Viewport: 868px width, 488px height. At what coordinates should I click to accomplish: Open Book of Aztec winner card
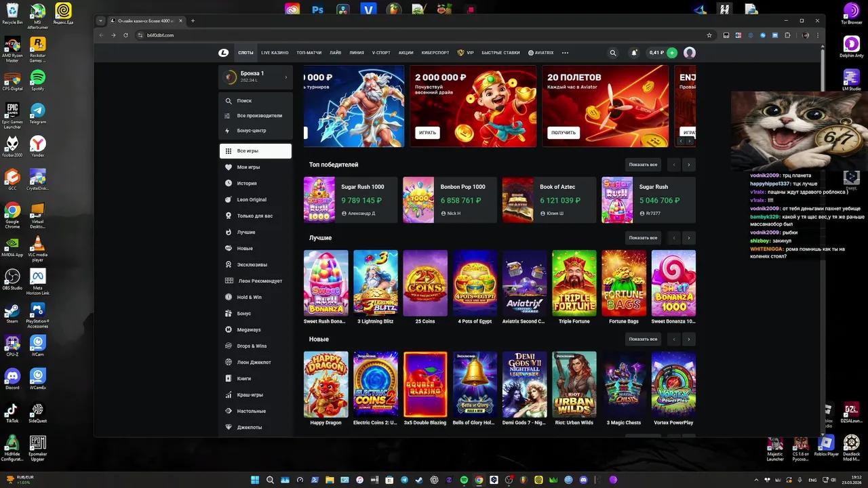549,200
